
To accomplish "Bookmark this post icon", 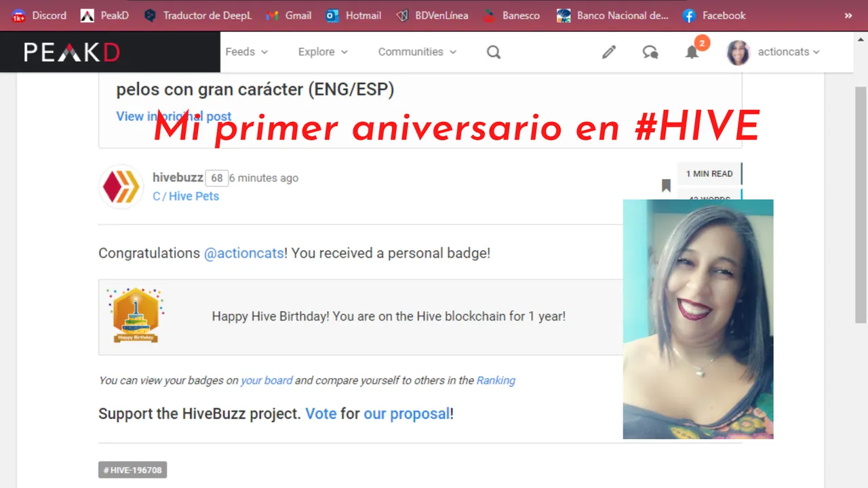I will [666, 186].
